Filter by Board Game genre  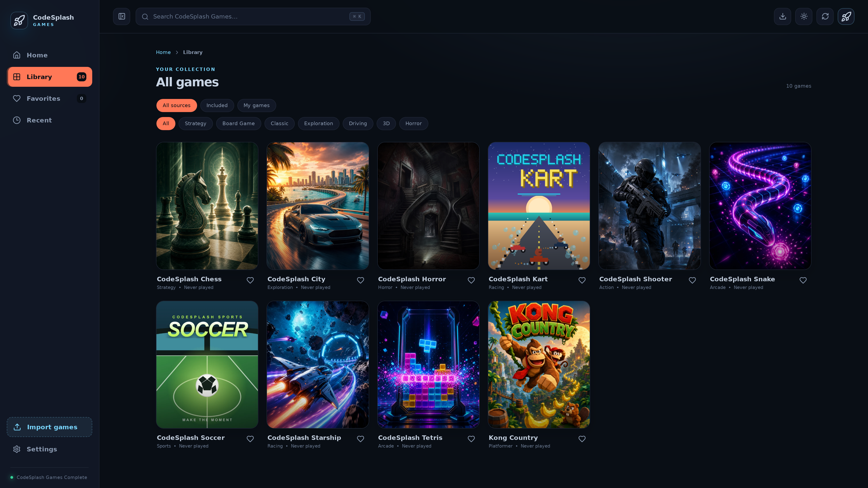(x=238, y=124)
